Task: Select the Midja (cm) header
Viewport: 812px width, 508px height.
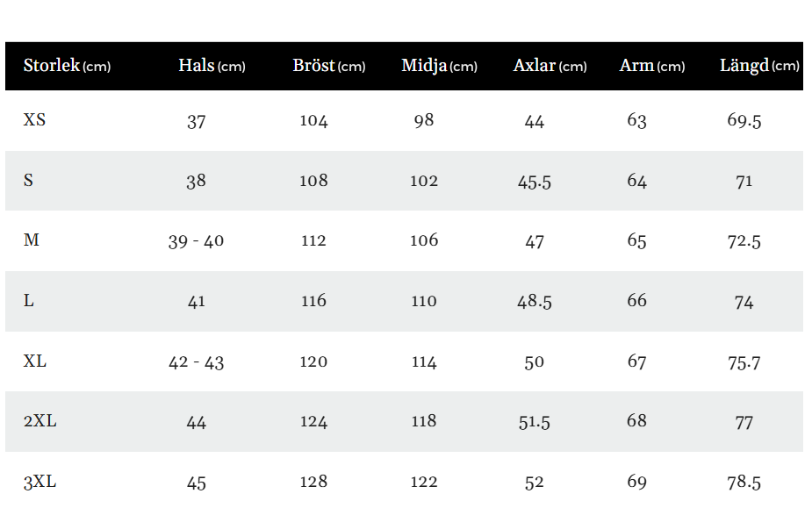Action: [439, 67]
